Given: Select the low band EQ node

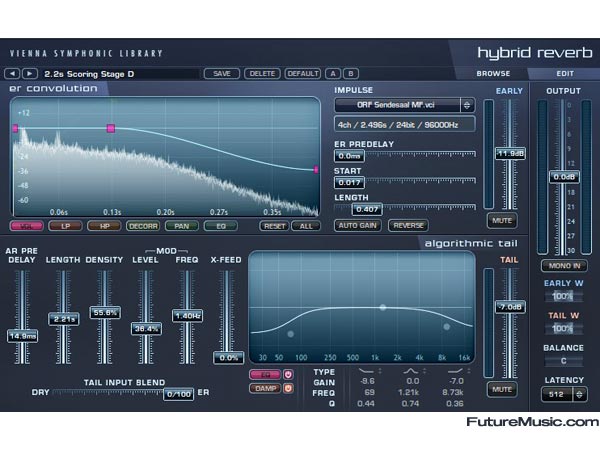Looking at the screenshot, I should (291, 334).
